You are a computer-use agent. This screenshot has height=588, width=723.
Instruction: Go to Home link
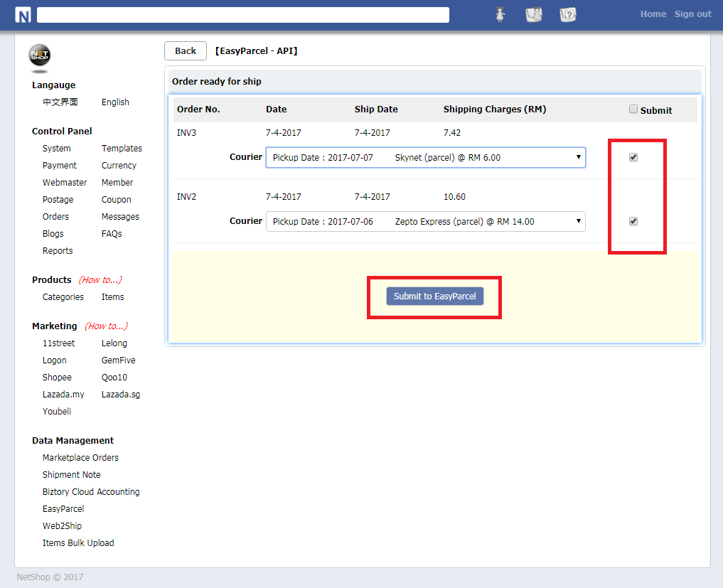653,14
